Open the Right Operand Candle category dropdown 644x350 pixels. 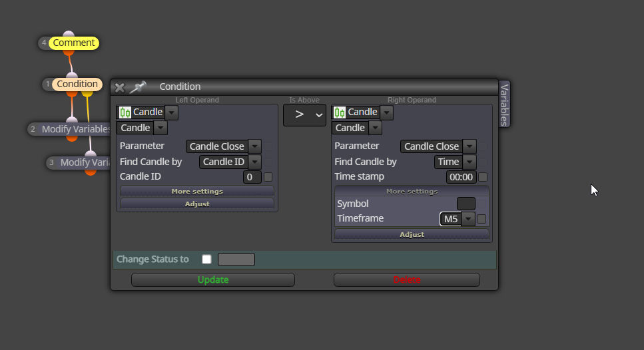[x=386, y=112]
